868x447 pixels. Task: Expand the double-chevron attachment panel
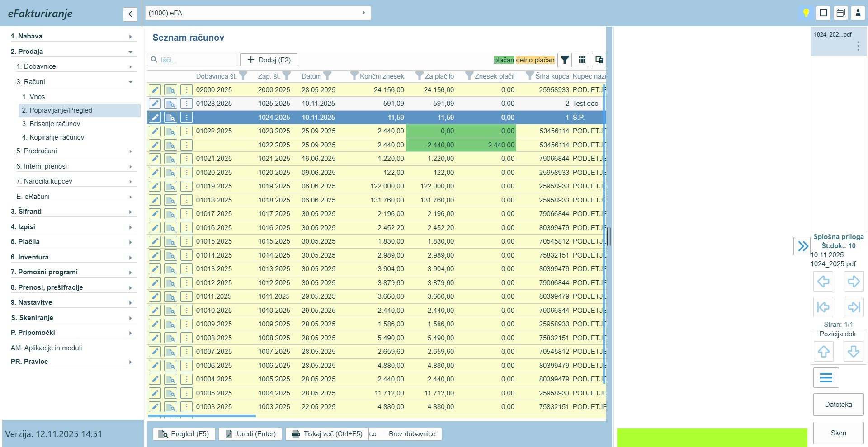(802, 246)
